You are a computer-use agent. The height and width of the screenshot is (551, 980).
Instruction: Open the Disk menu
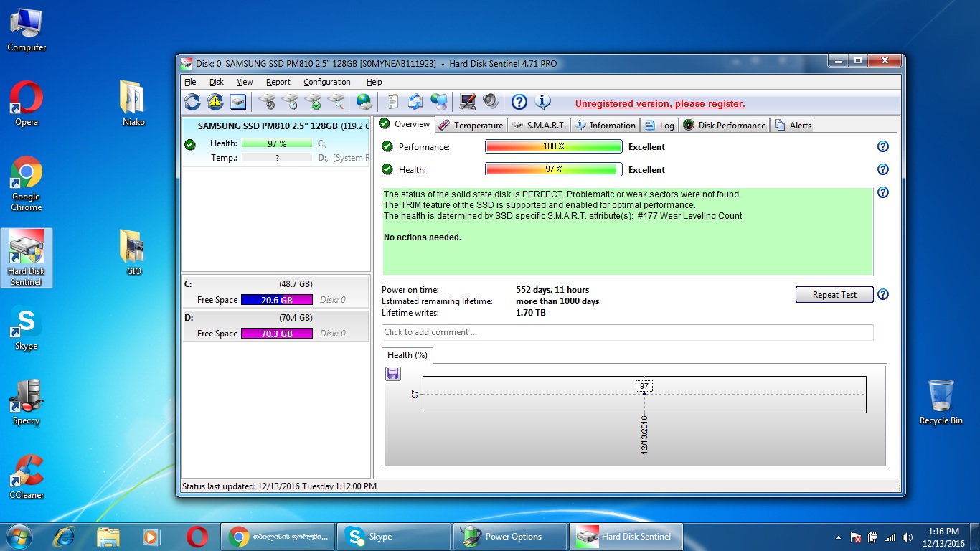coord(217,82)
